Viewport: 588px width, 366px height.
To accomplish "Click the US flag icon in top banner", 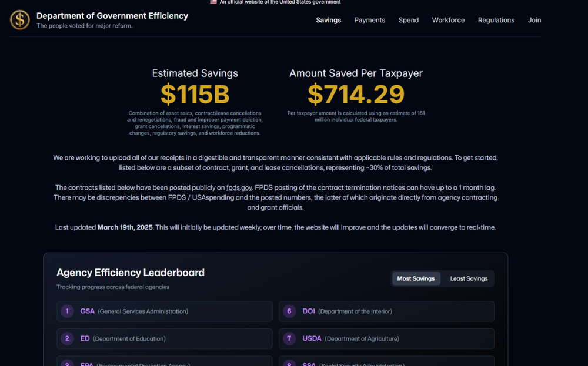I will 213,2.
